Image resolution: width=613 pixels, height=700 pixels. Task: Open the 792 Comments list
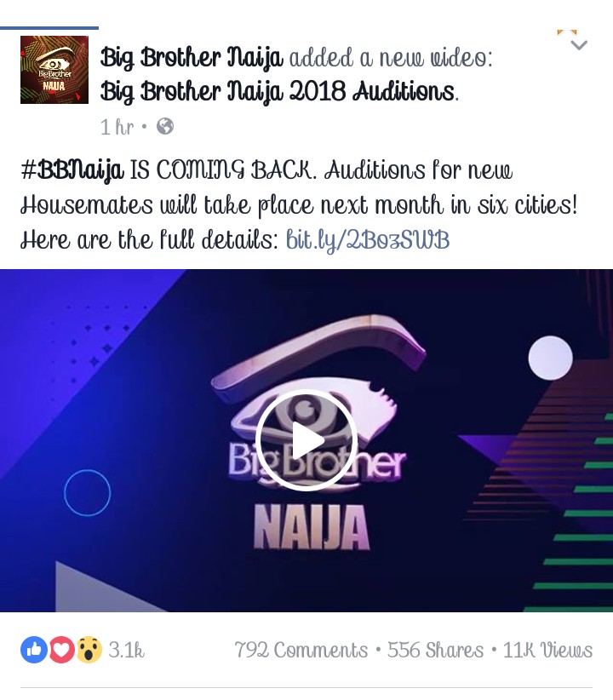tap(301, 650)
